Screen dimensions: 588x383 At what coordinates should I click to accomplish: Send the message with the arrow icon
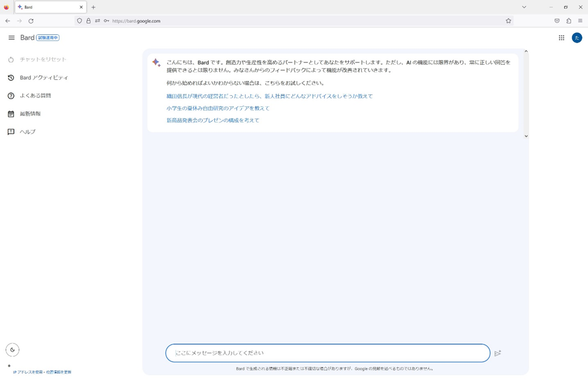(x=497, y=353)
